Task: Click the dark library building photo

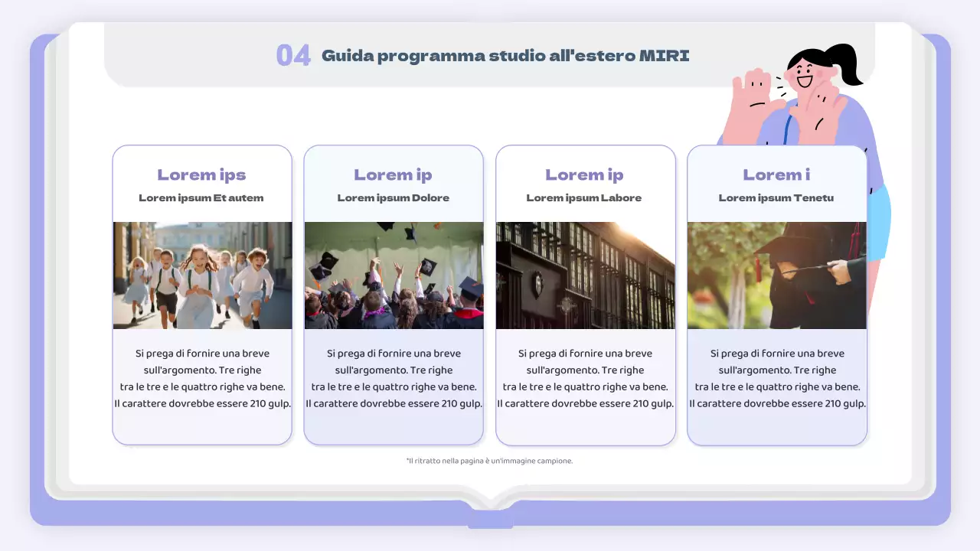Action: pyautogui.click(x=585, y=275)
